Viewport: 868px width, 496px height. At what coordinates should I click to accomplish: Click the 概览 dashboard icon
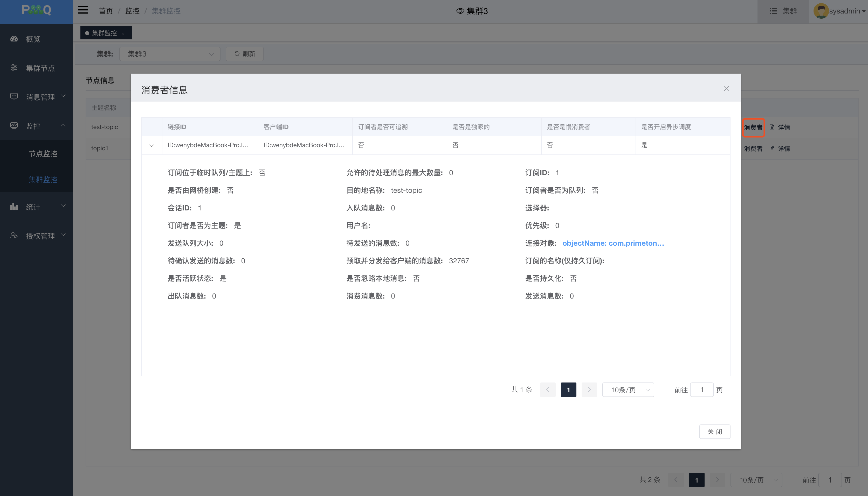click(14, 39)
